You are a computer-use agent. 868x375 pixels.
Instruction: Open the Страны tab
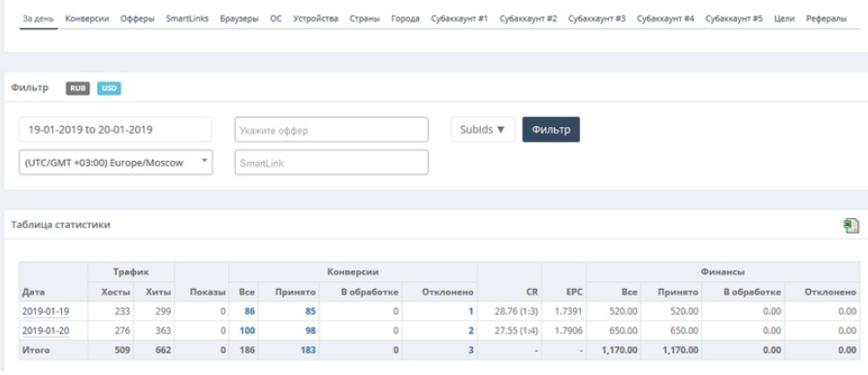pyautogui.click(x=365, y=18)
